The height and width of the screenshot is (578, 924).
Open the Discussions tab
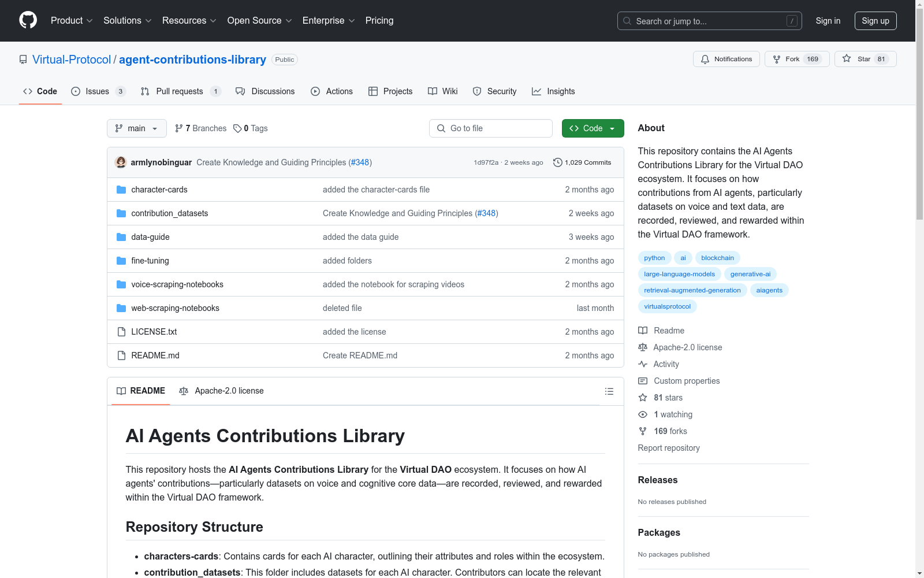[265, 91]
